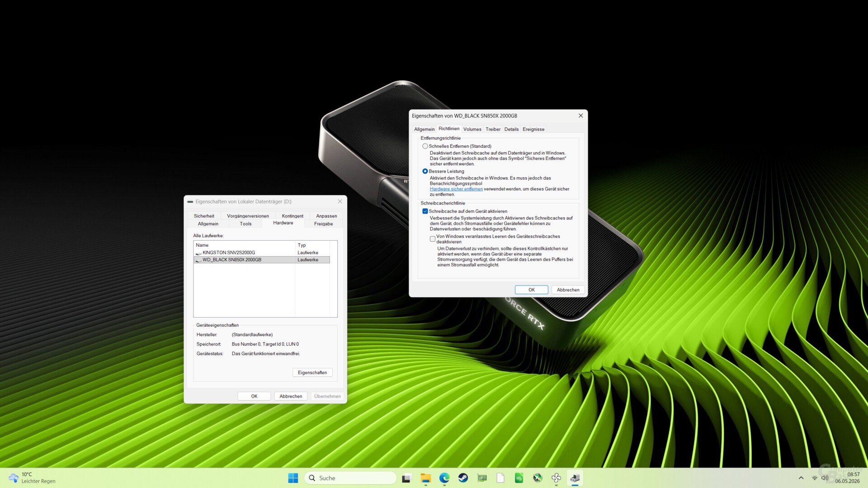Click Abbrechen in WD_BLACK properties dialog
Screen dimensions: 868x488
(568, 290)
